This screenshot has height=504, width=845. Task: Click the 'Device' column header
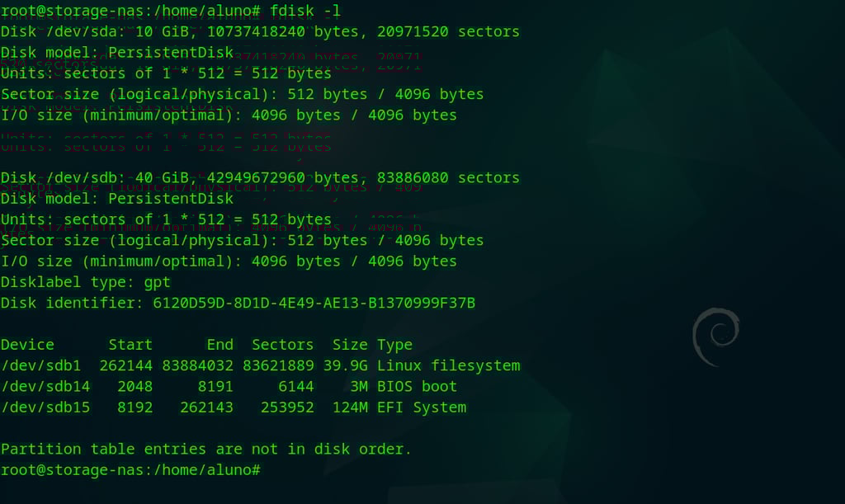(x=27, y=345)
